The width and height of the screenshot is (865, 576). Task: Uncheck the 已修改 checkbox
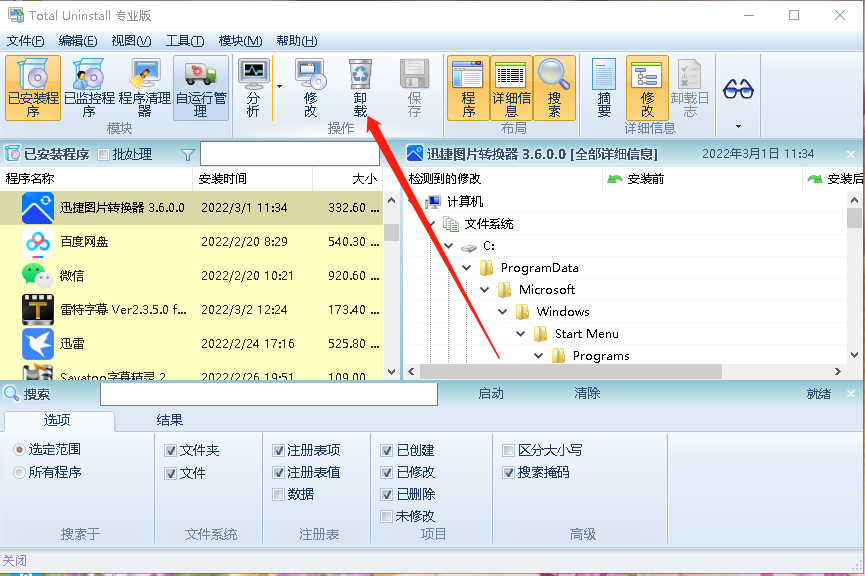tap(387, 472)
